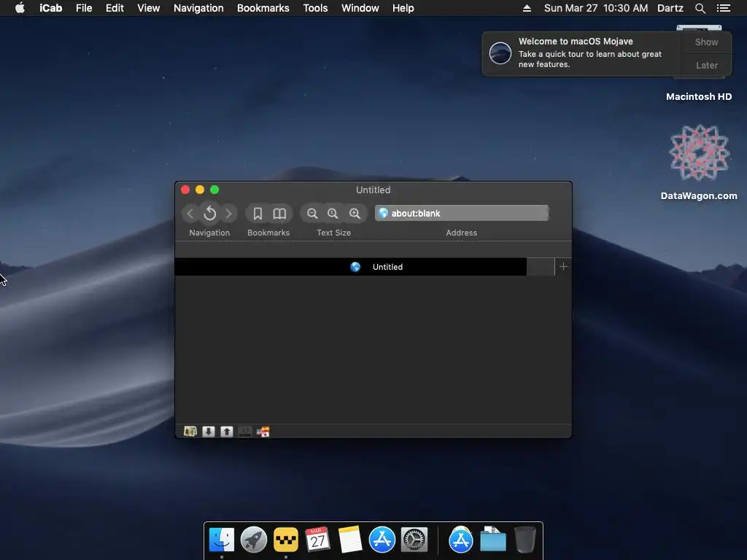
Task: Close the iCab window with red button
Action: coord(185,190)
